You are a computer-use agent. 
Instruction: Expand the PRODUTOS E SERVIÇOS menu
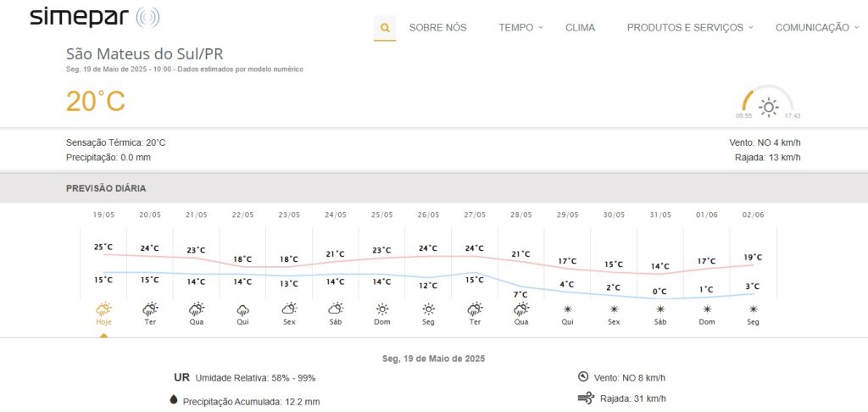coord(690,28)
